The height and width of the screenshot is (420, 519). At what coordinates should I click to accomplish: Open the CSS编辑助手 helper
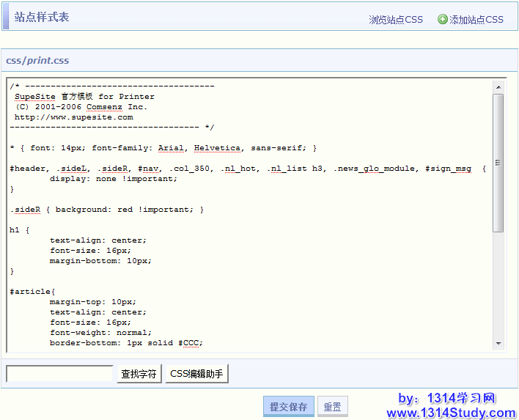[x=196, y=374]
